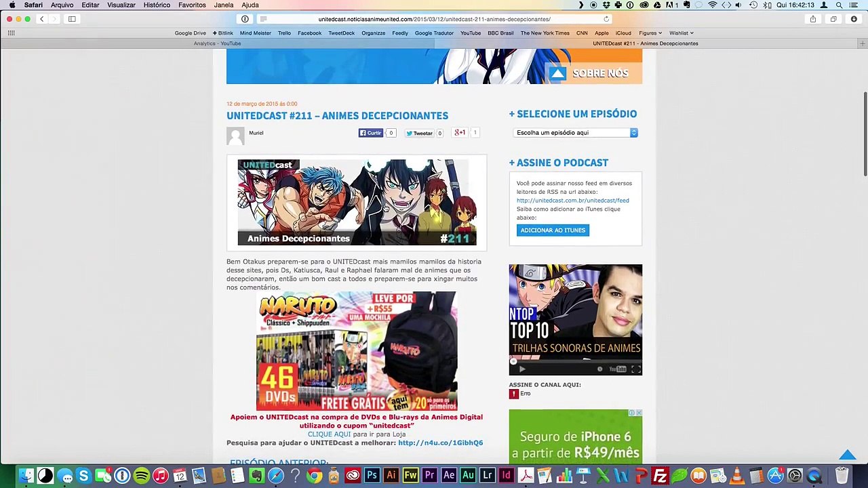This screenshot has width=868, height=488.
Task: Launch Fireworks from the Dock
Action: 410,476
